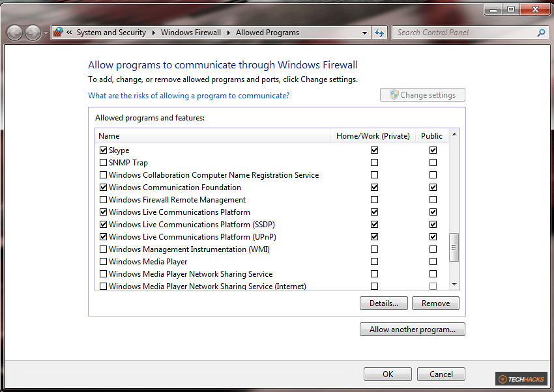Select Allowed Programs breadcrumb
Viewport: 554px width, 392px height.
pos(267,33)
